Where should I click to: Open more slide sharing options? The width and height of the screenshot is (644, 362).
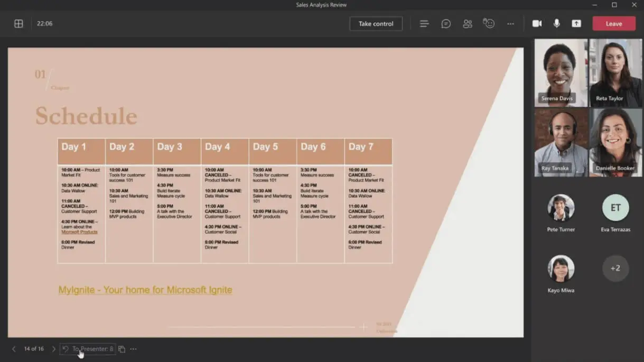133,349
